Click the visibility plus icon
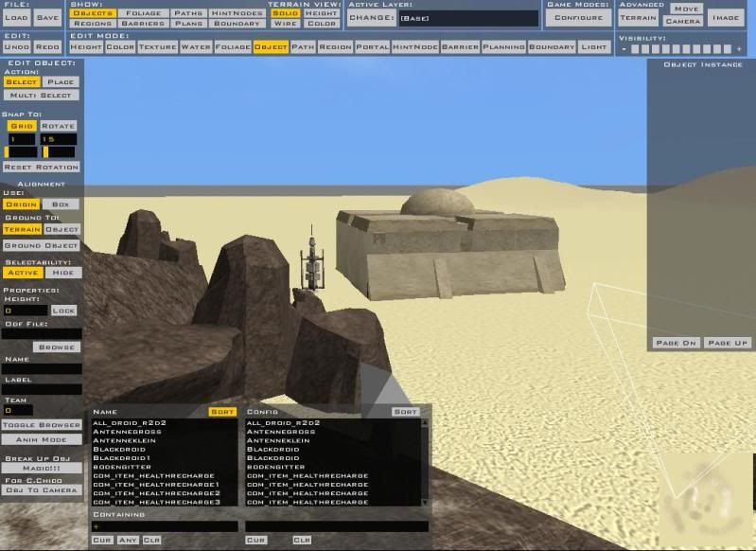The width and height of the screenshot is (756, 551). (x=739, y=49)
